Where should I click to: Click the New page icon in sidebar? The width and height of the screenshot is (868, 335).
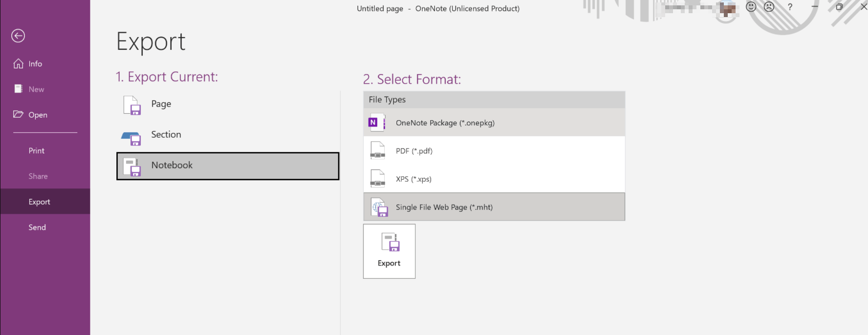click(18, 89)
